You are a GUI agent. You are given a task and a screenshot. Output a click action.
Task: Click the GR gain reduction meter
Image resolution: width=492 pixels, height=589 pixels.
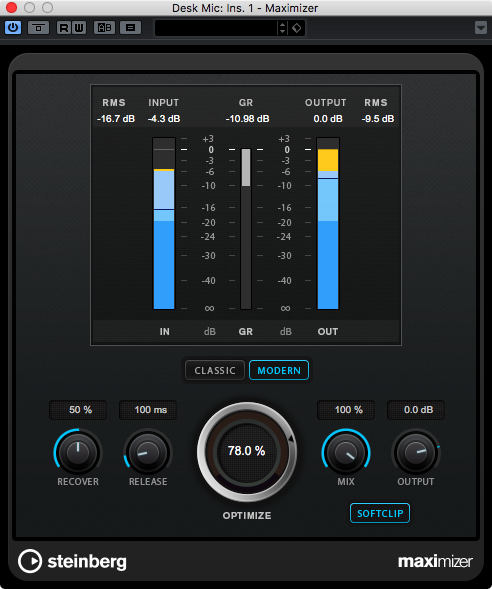tap(246, 229)
